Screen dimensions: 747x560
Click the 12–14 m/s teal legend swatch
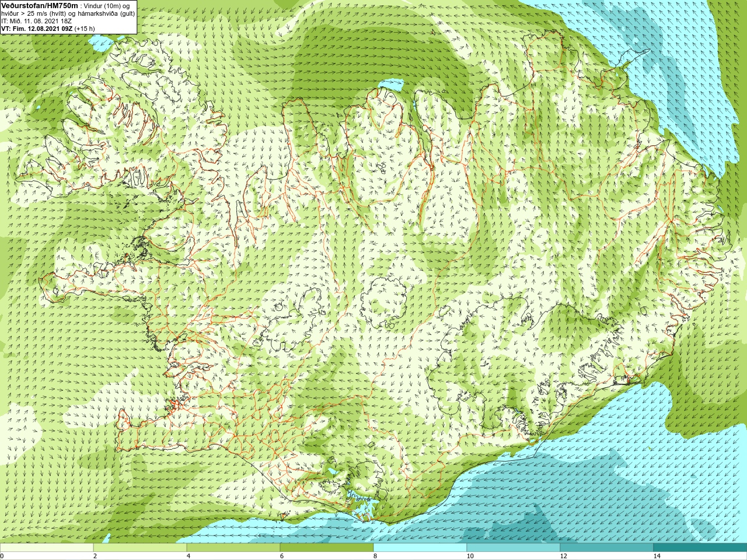(607, 548)
